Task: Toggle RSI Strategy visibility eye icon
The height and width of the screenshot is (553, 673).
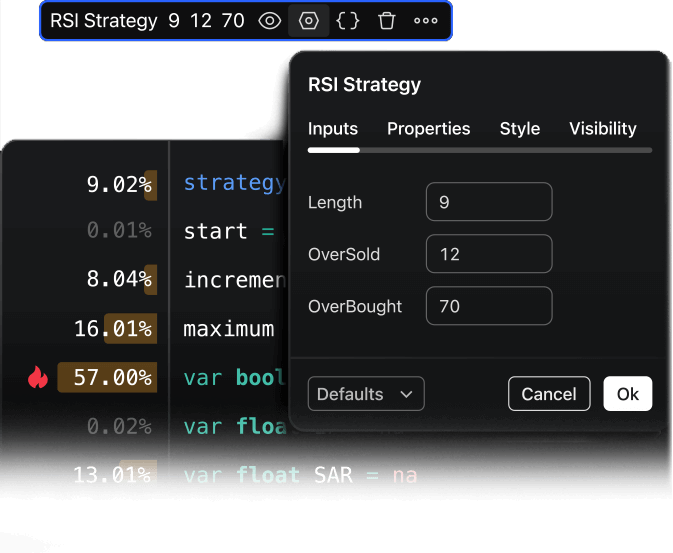Action: (270, 21)
